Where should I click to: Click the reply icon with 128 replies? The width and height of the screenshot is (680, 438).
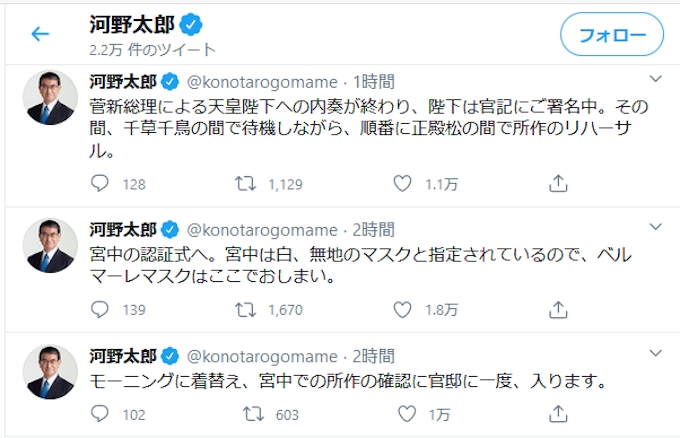coord(99,184)
